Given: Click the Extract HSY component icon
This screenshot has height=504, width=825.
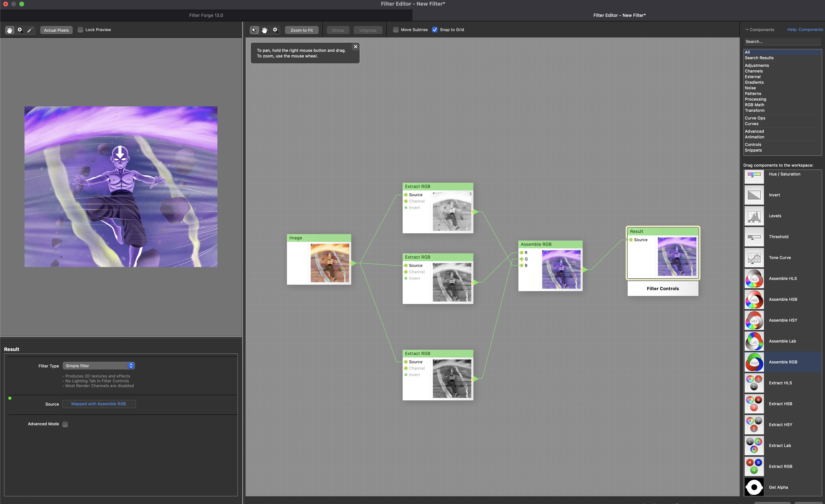Looking at the screenshot, I should (x=754, y=425).
